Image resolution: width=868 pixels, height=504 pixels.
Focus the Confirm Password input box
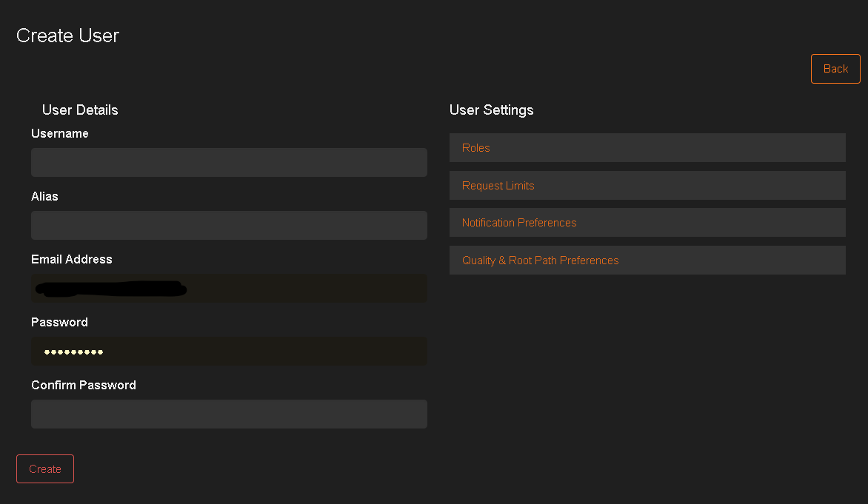[229, 414]
